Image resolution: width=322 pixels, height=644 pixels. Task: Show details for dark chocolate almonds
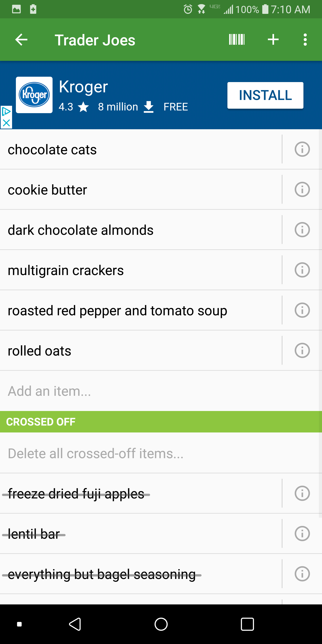coord(302,230)
